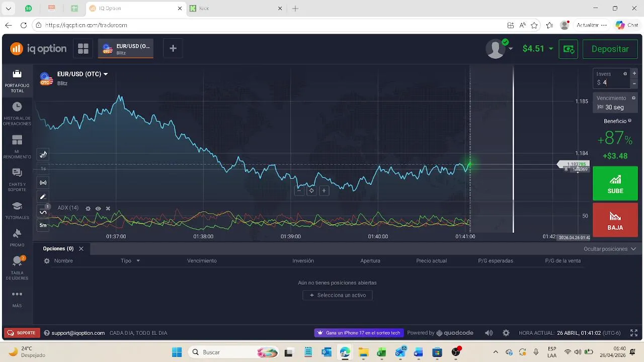The image size is (644, 362).
Task: Click Selecciona un activo button
Action: tap(338, 295)
